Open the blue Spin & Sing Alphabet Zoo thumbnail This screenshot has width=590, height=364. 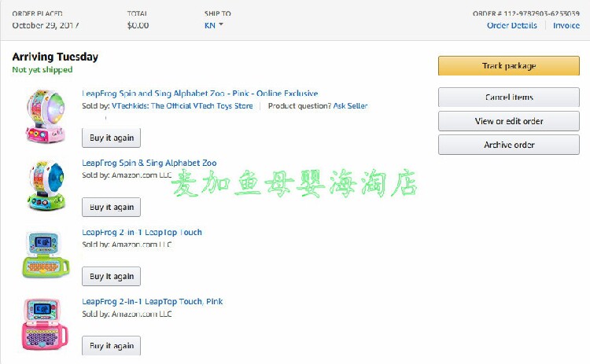tap(46, 186)
